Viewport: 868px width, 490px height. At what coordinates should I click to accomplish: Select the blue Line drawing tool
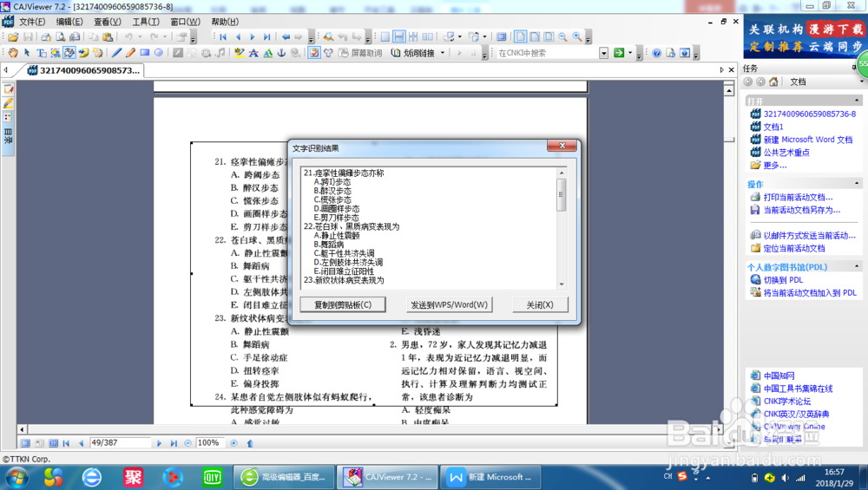click(116, 53)
